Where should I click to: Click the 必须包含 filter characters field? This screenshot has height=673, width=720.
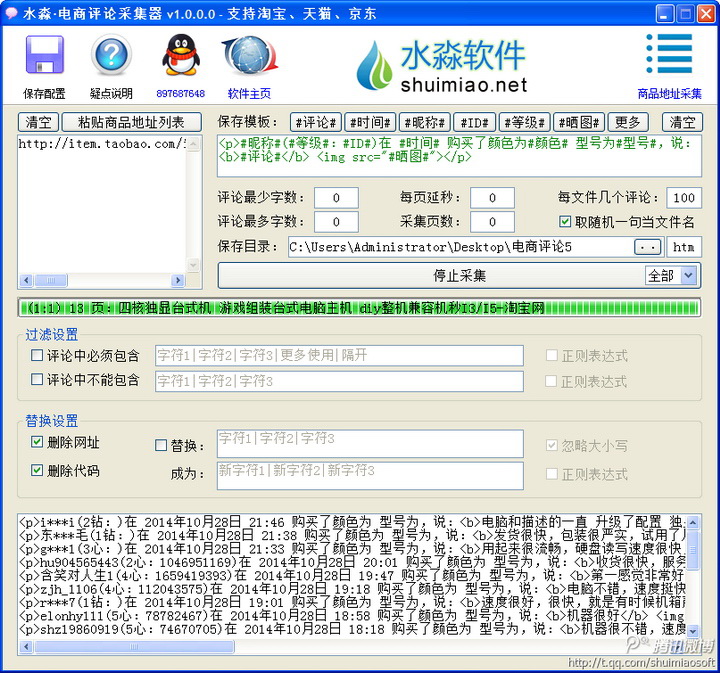(x=339, y=355)
